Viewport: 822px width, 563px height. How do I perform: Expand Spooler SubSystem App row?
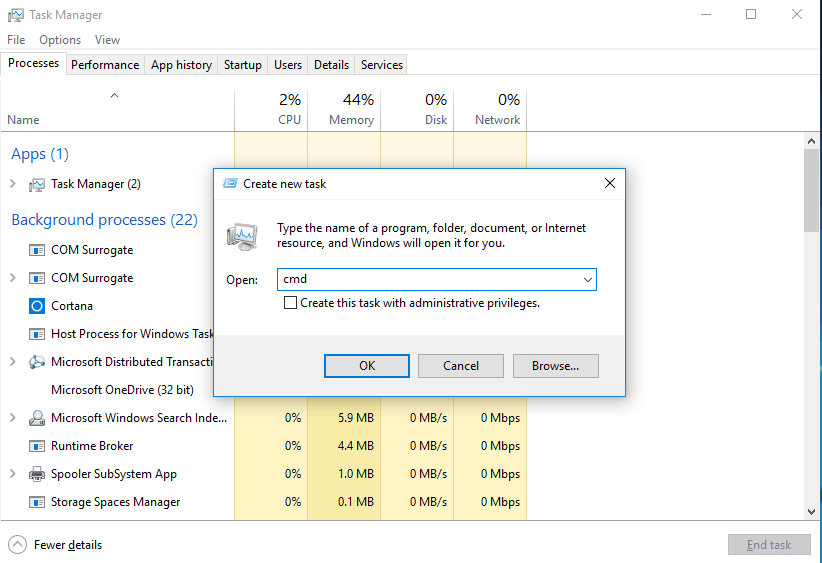pyautogui.click(x=13, y=473)
